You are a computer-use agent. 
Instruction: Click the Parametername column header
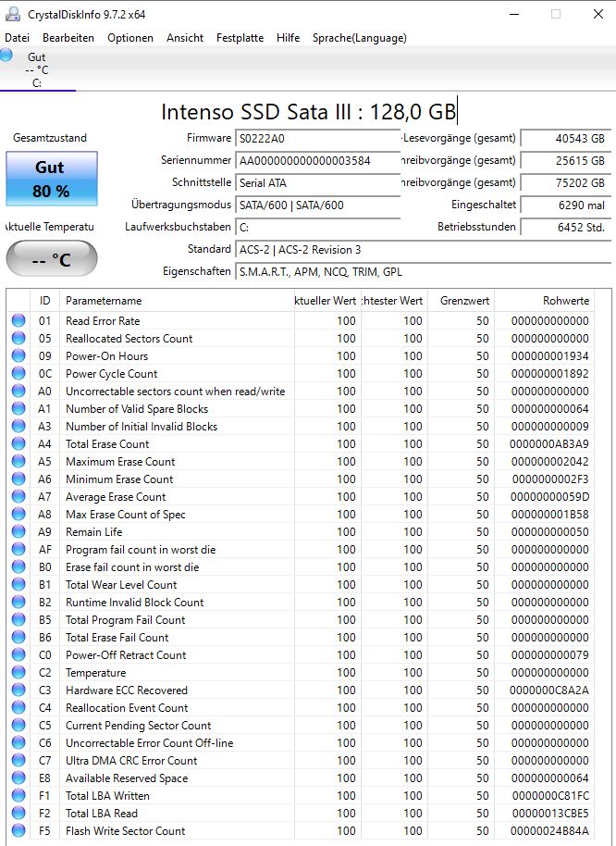(177, 301)
